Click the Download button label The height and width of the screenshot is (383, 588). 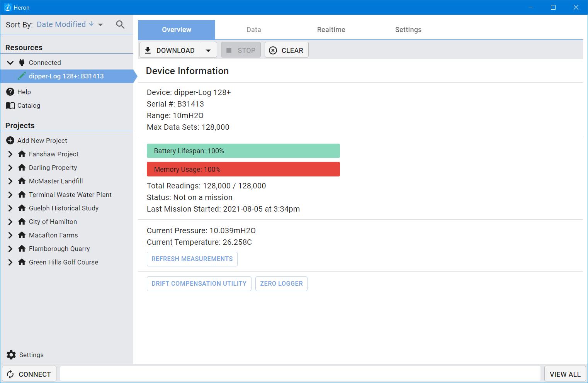click(x=175, y=50)
